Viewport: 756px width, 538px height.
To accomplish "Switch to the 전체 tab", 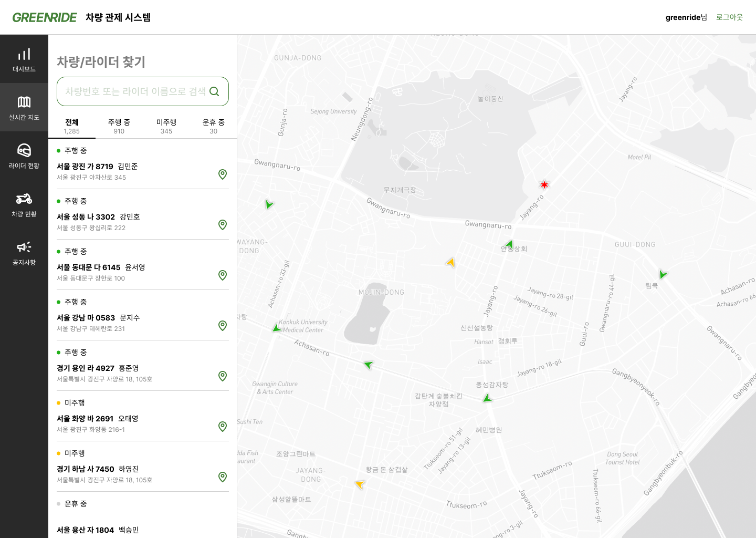I will coord(72,126).
